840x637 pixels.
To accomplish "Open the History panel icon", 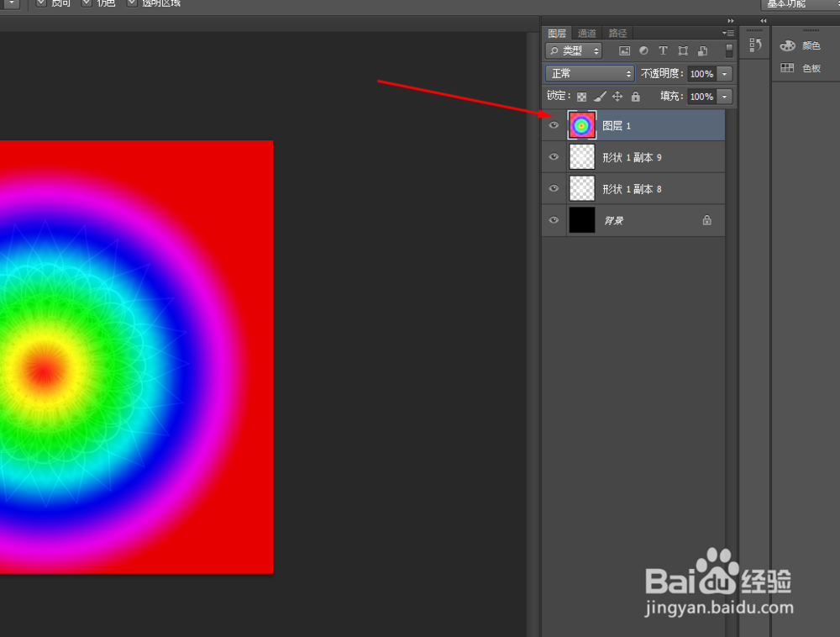I will click(x=755, y=45).
